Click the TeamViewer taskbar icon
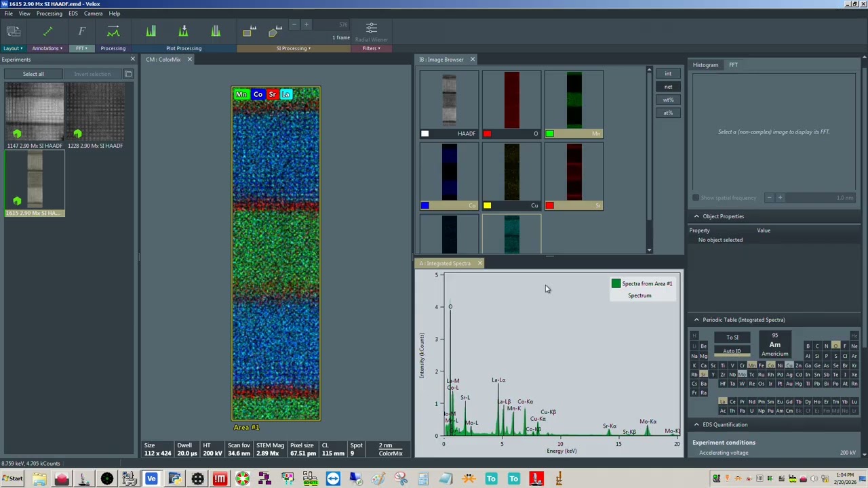 tap(333, 479)
